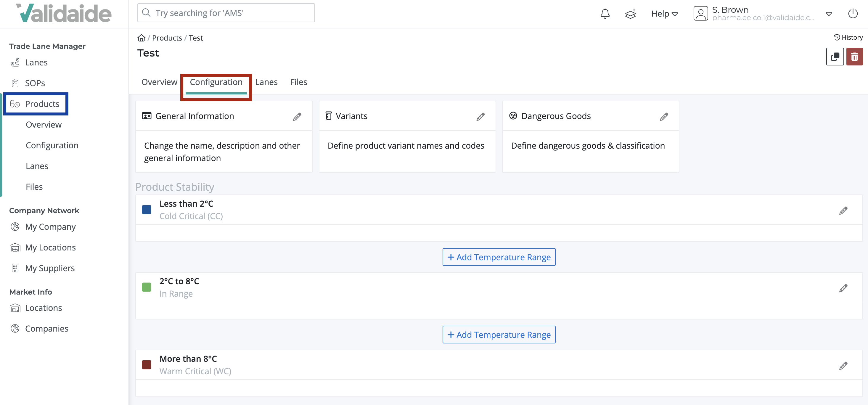Edit the Warm Critical range pencil icon
Screen dimensions: 868x405
pos(844,366)
